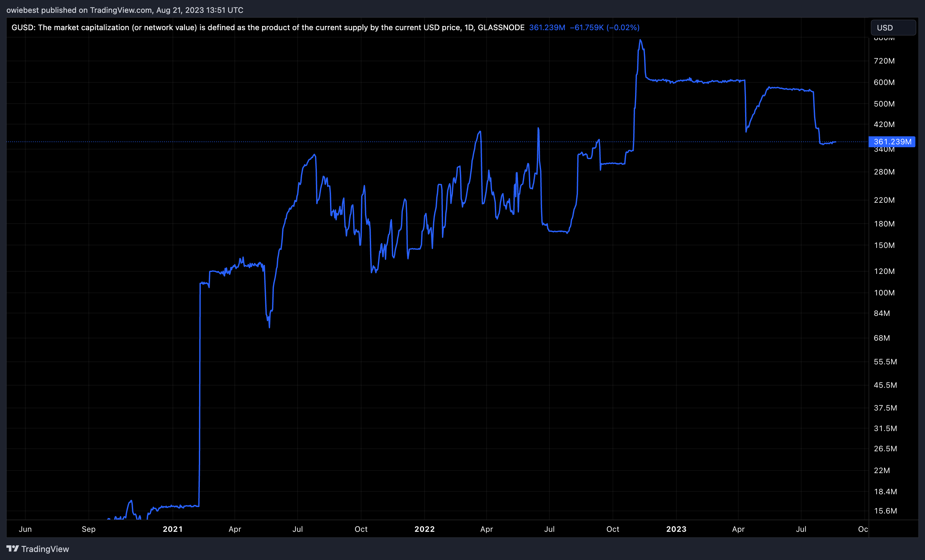Image resolution: width=925 pixels, height=560 pixels.
Task: Click the Sep label on the time axis
Action: pos(89,529)
